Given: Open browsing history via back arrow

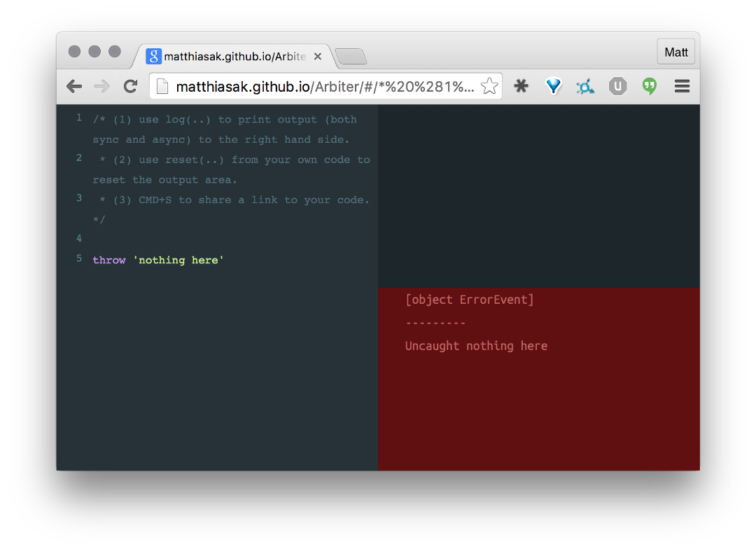Looking at the screenshot, I should coord(74,85).
